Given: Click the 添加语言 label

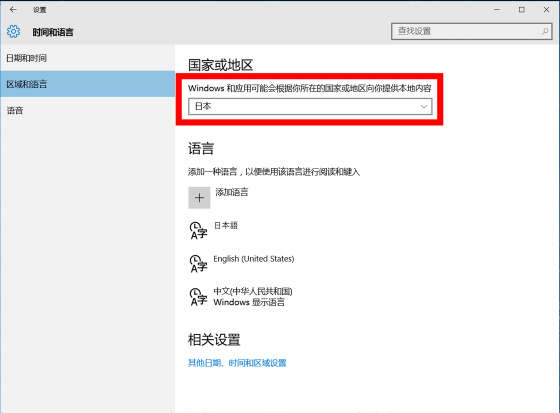Looking at the screenshot, I should pyautogui.click(x=231, y=192).
